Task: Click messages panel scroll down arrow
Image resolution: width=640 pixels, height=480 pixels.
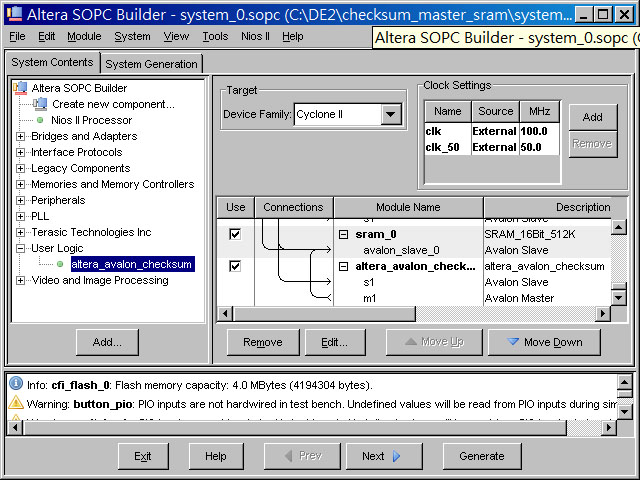Action: pyautogui.click(x=624, y=411)
